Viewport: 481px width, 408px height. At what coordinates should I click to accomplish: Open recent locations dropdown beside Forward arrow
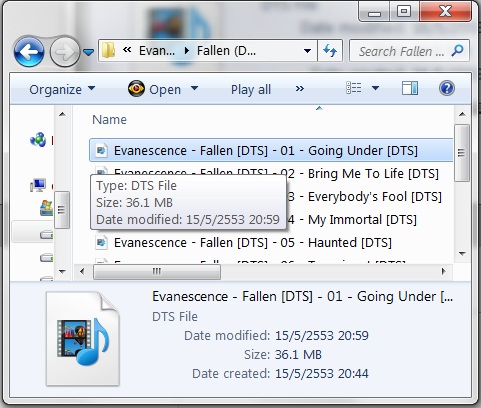point(88,52)
